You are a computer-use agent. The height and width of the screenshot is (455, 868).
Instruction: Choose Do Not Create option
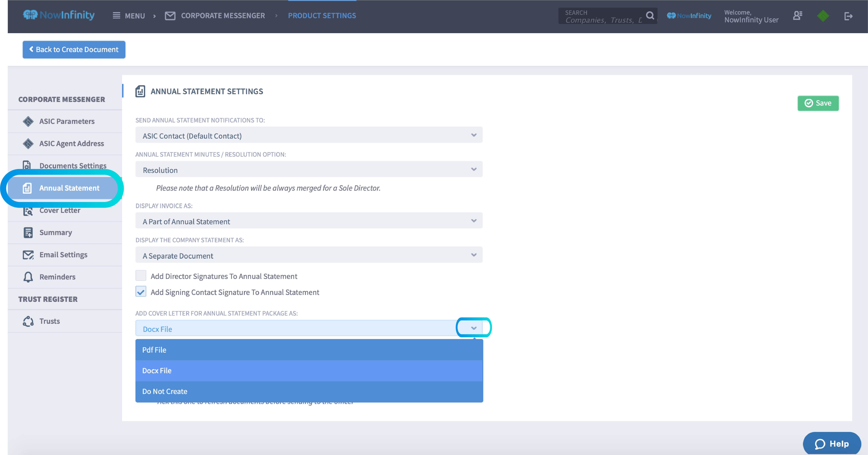pos(309,391)
